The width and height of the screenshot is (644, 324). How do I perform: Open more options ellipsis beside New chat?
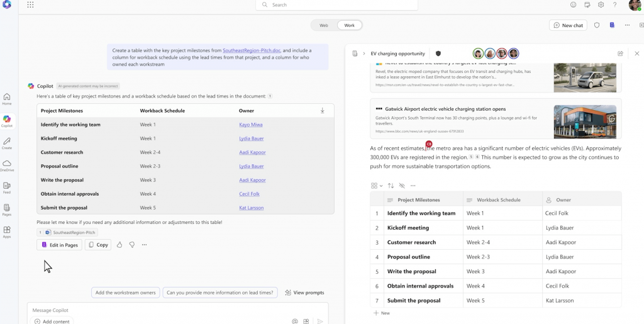627,25
